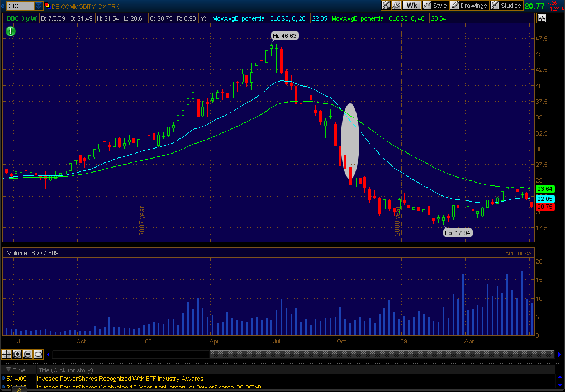The width and height of the screenshot is (565, 392).
Task: Click the wrench settings icon in toolbar
Action: [396, 6]
